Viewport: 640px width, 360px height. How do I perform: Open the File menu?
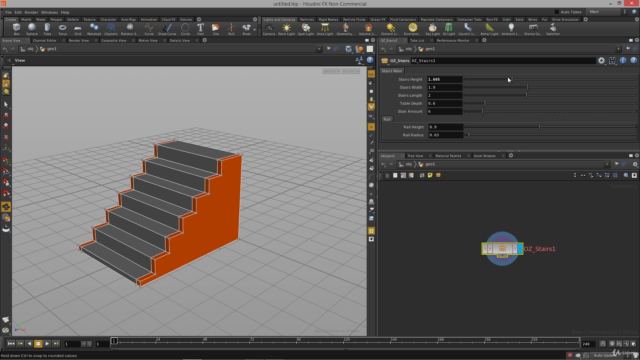pyautogui.click(x=8, y=12)
